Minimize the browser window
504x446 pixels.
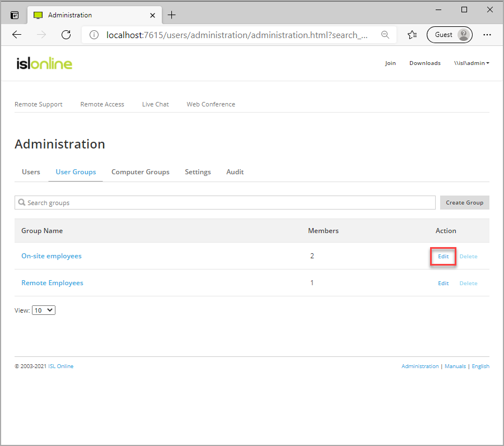point(438,10)
